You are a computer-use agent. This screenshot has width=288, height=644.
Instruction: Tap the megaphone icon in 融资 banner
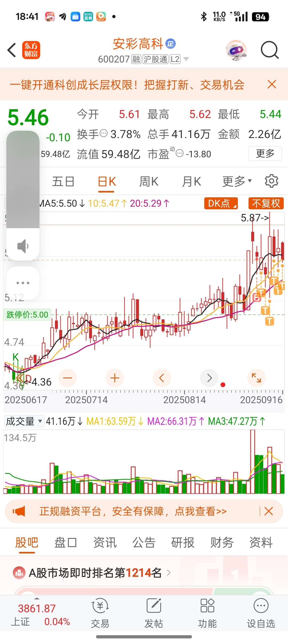pos(19,511)
